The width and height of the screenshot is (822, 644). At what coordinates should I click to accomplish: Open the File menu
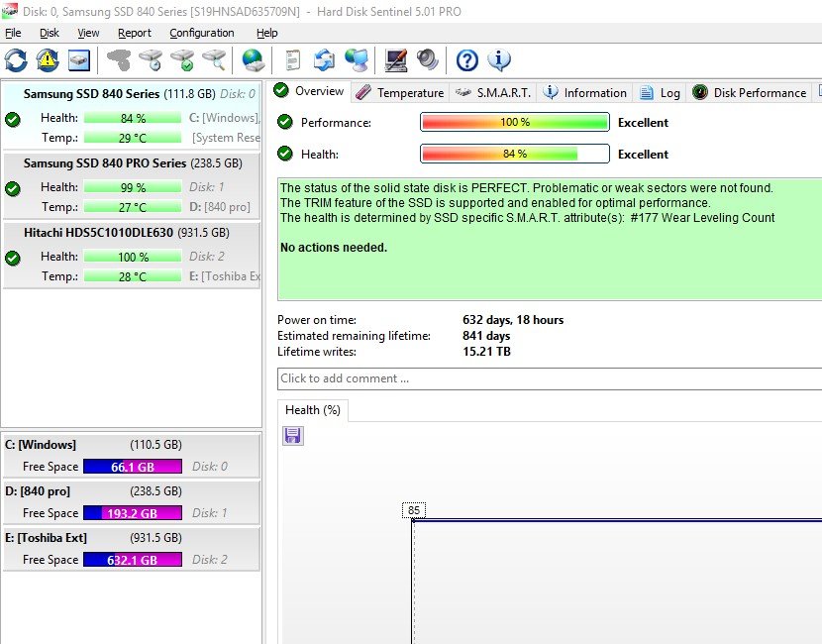pos(13,33)
